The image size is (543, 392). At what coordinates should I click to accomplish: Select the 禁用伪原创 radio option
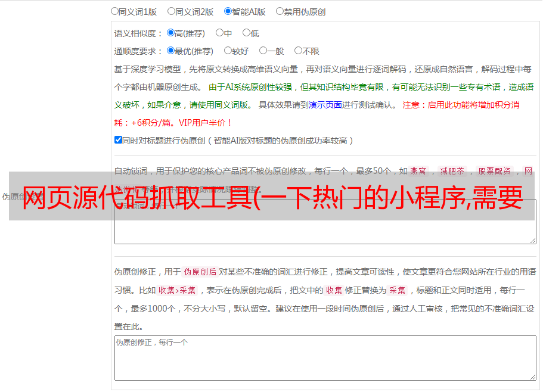click(x=280, y=11)
